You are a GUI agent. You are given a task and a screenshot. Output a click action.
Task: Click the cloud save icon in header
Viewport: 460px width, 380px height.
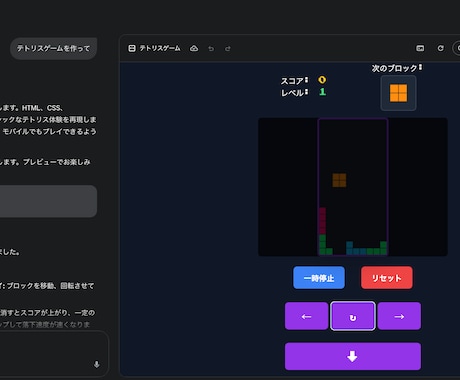(194, 49)
